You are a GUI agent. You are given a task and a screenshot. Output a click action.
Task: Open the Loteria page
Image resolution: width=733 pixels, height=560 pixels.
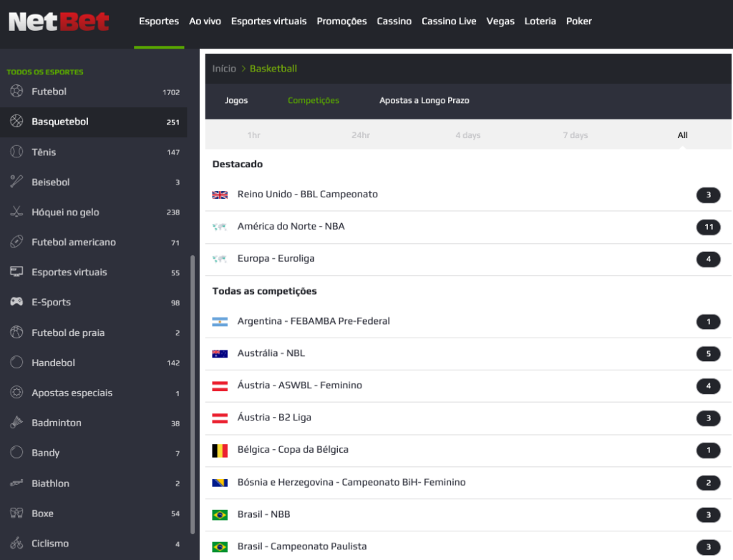pyautogui.click(x=540, y=21)
